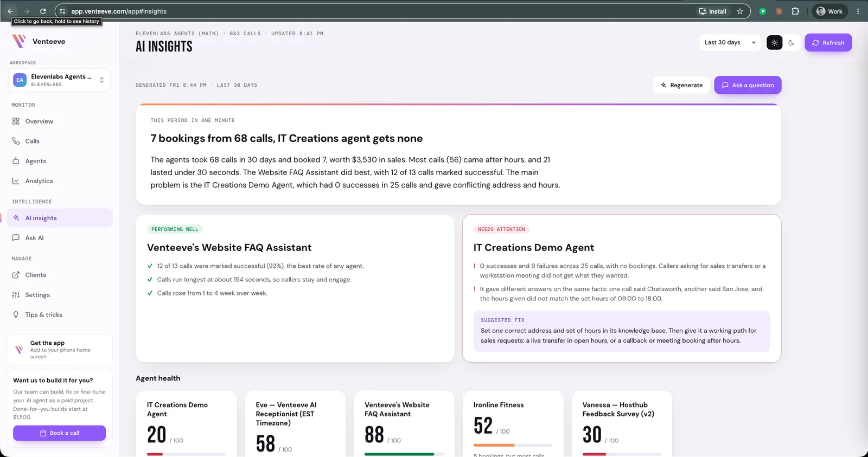Open Agents in the sidebar

tap(60, 161)
